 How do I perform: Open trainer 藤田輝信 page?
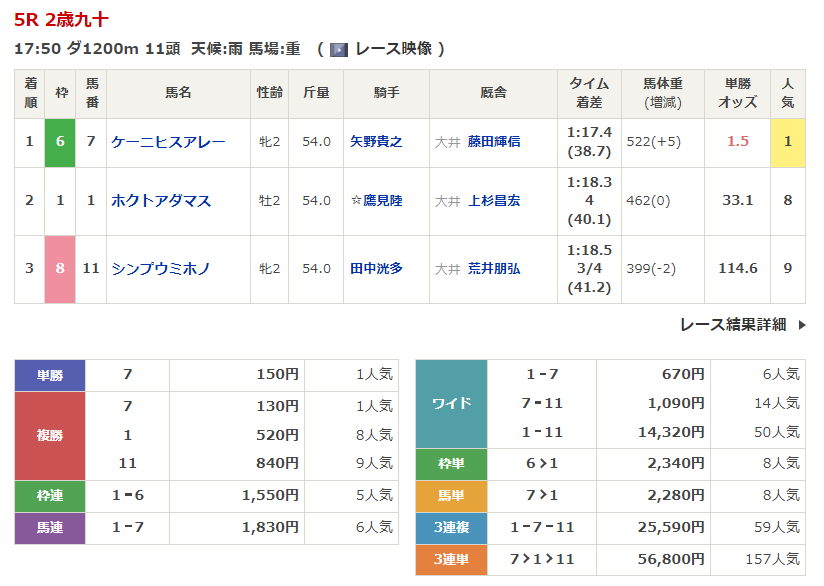(494, 142)
